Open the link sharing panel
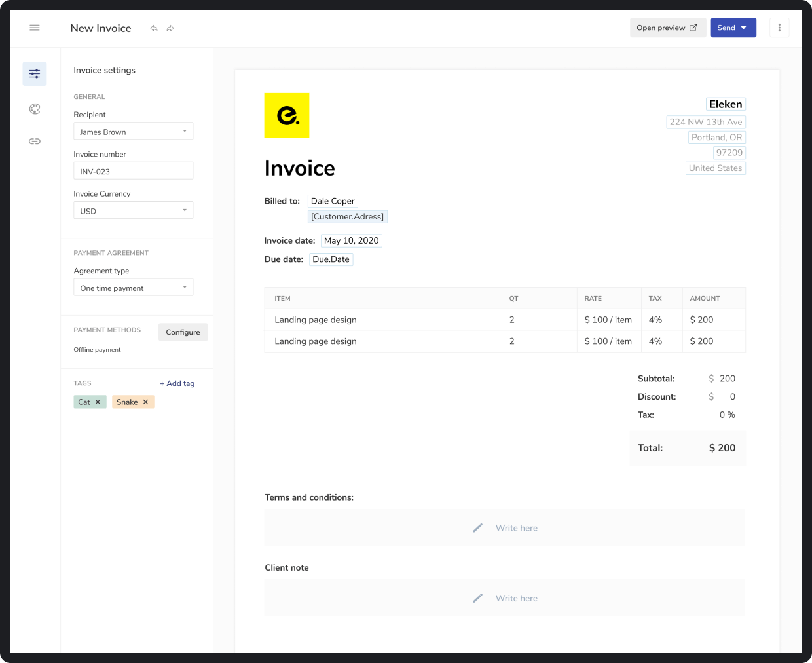This screenshot has width=812, height=663. (x=35, y=141)
